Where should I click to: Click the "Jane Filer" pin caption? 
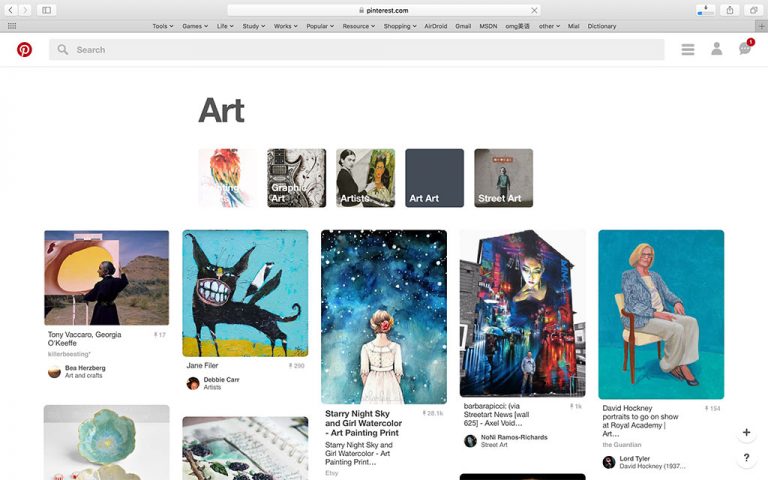202,365
